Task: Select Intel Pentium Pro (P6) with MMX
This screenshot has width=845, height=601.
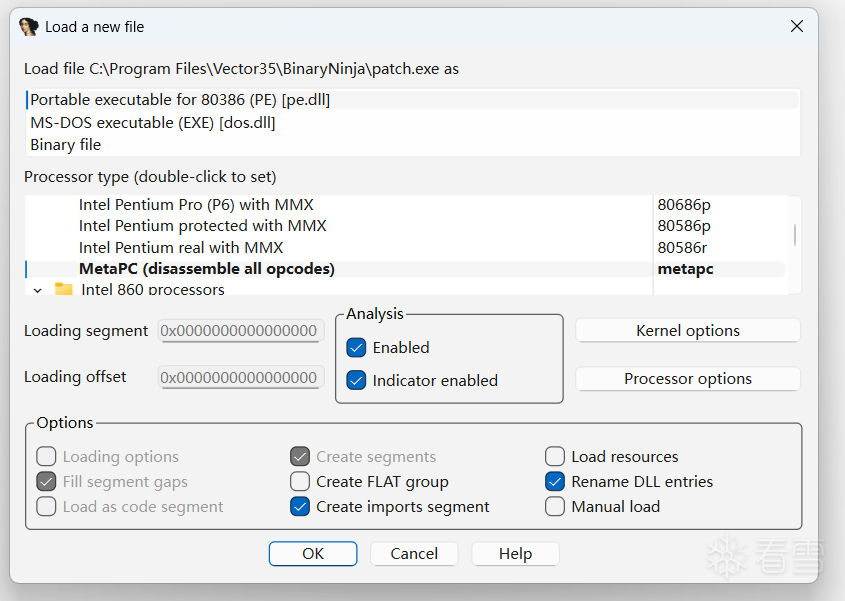Action: coord(182,205)
